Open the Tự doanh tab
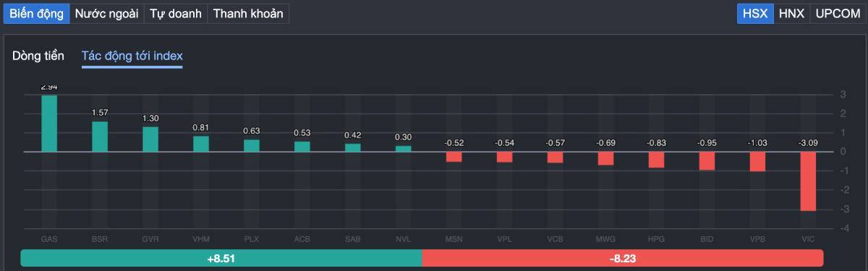Screen dimensions: 868x271 tap(176, 13)
